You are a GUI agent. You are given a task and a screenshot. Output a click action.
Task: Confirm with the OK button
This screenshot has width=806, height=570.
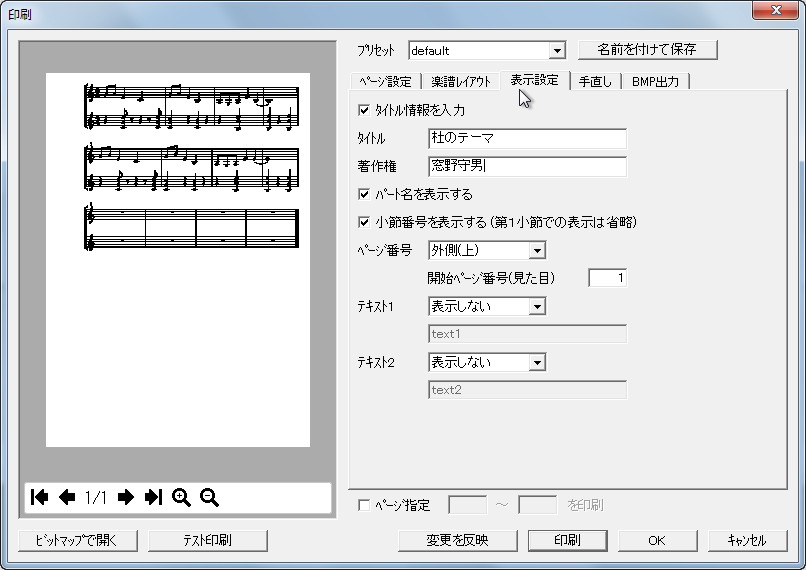(x=657, y=540)
